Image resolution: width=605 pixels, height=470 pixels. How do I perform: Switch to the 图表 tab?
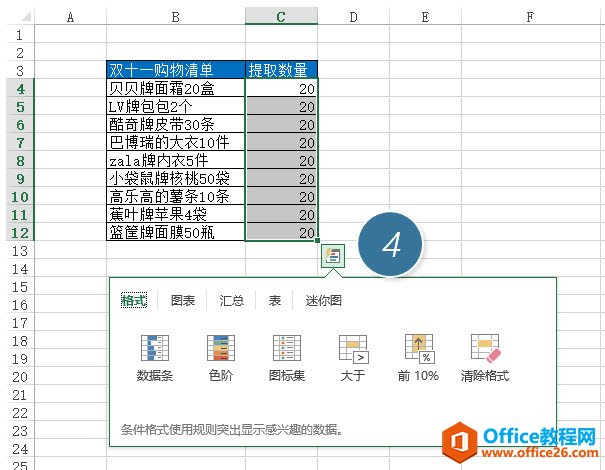[183, 300]
